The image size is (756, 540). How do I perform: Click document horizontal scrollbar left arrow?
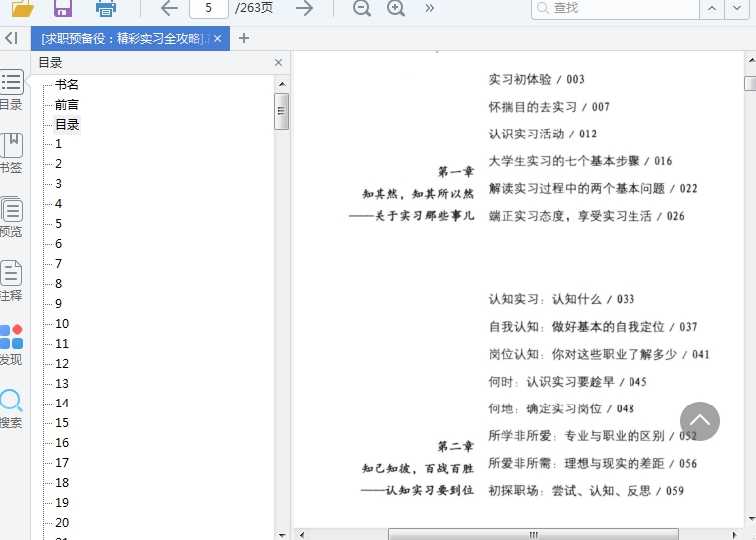coord(302,535)
